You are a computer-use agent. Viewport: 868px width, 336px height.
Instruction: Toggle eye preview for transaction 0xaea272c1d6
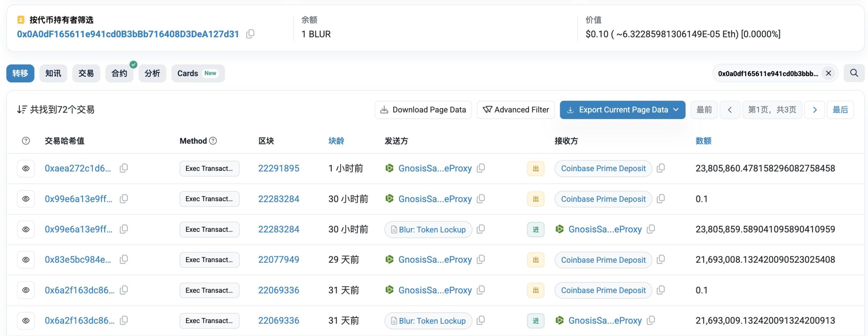(x=26, y=169)
